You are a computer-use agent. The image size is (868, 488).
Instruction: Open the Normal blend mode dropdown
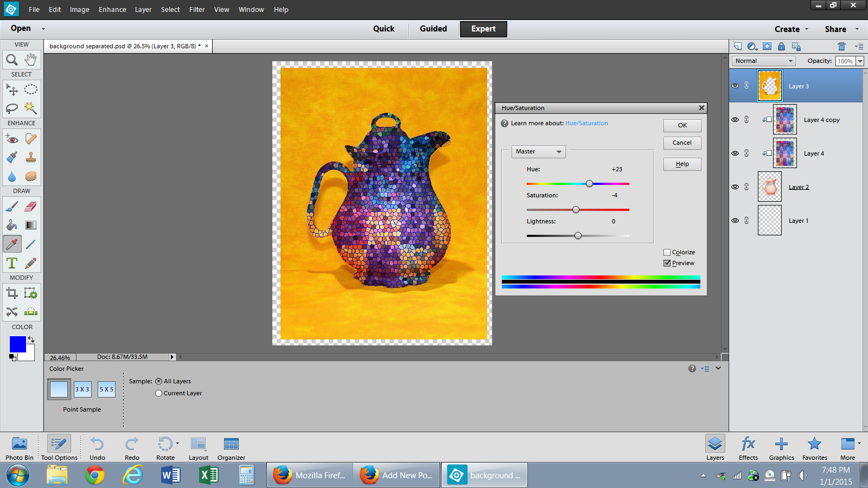pyautogui.click(x=764, y=61)
